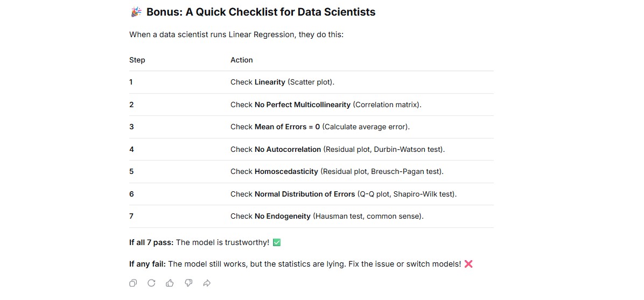This screenshot has height=300, width=644.
Task: Give the response a thumbs down
Action: pos(188,283)
